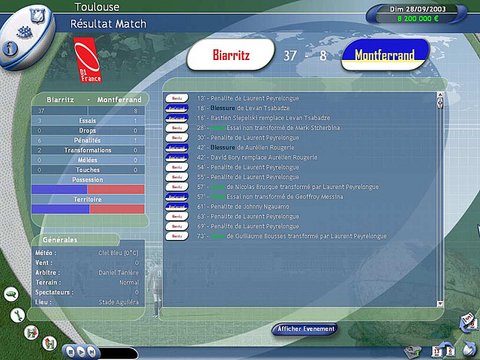
Task: Click the ball with arrow continue icon
Action: point(470,349)
